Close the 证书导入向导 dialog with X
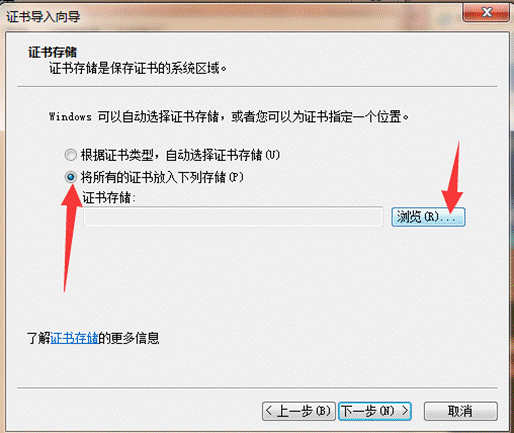The height and width of the screenshot is (433, 514). pyautogui.click(x=486, y=13)
